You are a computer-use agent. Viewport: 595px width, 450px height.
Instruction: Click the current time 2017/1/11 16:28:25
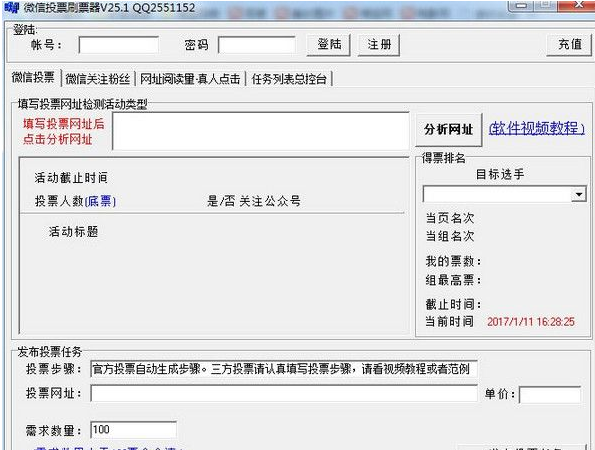tap(531, 322)
